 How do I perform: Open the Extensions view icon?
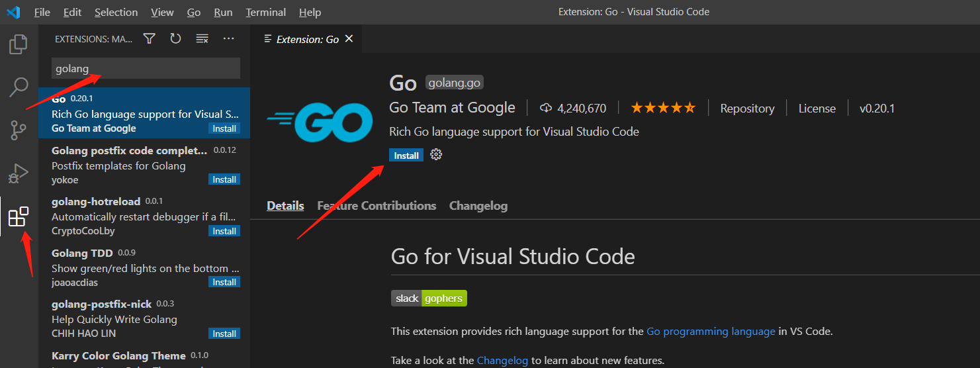pos(19,216)
